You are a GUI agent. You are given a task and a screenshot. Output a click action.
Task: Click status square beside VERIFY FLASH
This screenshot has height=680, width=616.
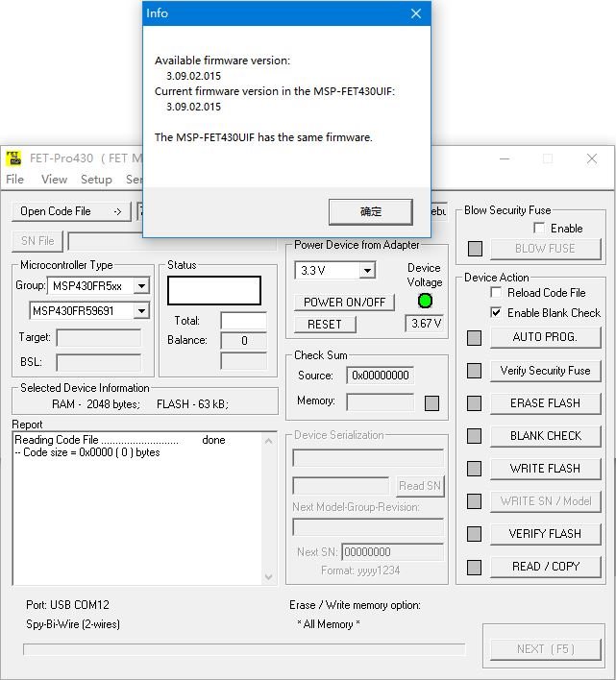click(x=474, y=534)
